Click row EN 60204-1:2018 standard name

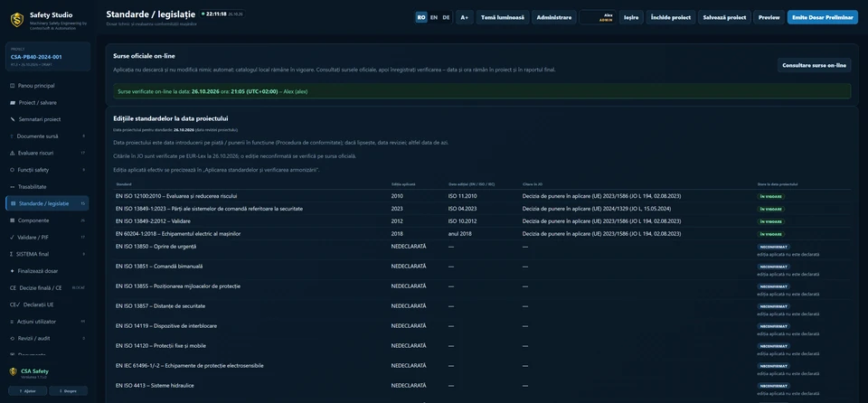pyautogui.click(x=178, y=234)
